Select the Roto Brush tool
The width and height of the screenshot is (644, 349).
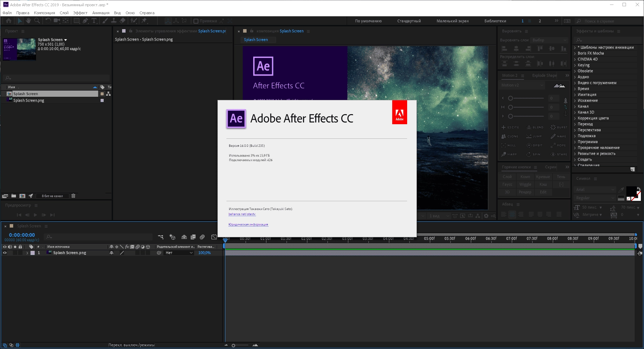point(134,21)
